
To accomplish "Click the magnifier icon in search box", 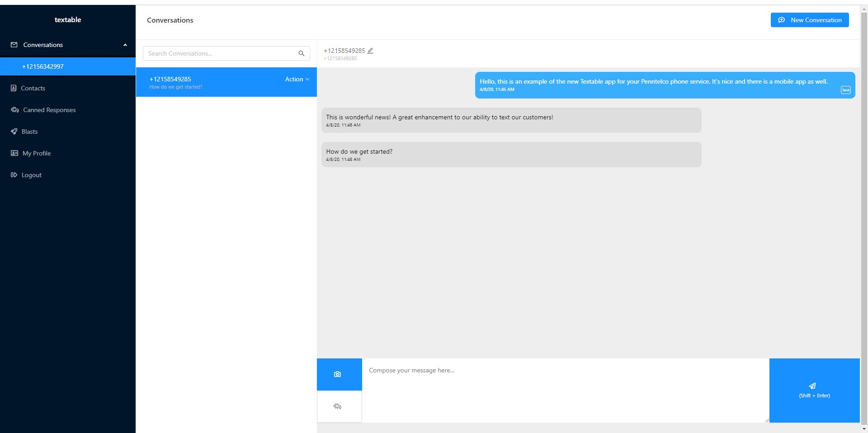I will [x=302, y=53].
